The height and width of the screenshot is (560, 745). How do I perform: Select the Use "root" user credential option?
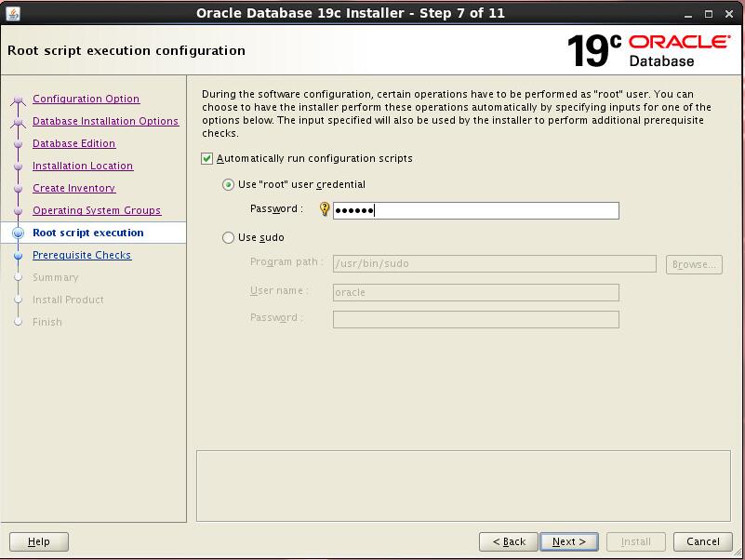coord(229,185)
